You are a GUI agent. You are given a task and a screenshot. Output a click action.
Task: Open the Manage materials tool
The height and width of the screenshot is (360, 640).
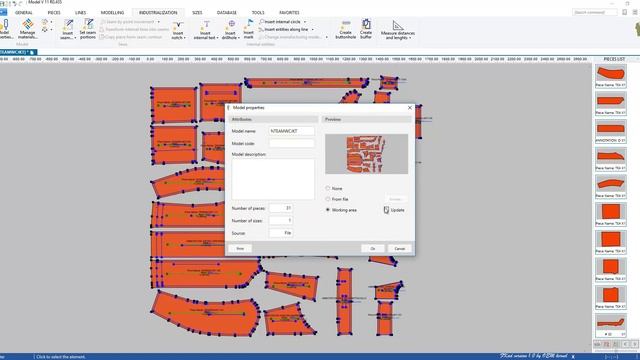[28, 29]
